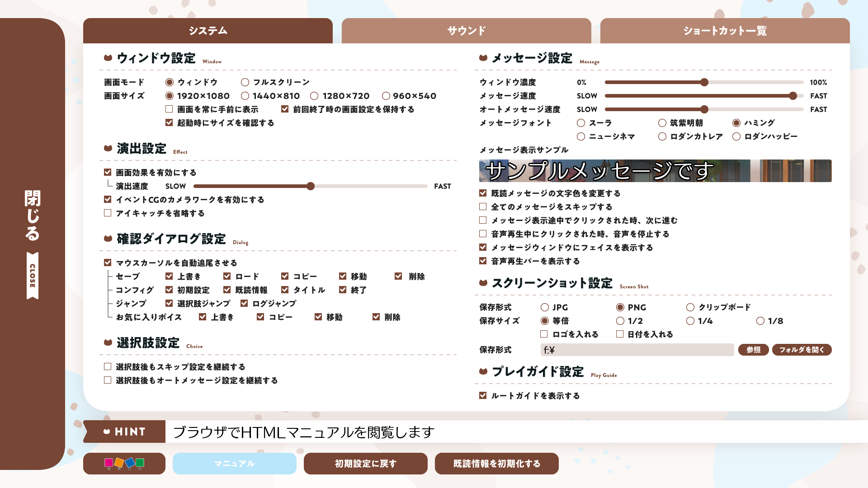Image resolution: width=868 pixels, height=488 pixels.
Task: Select 1/2 save size
Action: click(620, 321)
